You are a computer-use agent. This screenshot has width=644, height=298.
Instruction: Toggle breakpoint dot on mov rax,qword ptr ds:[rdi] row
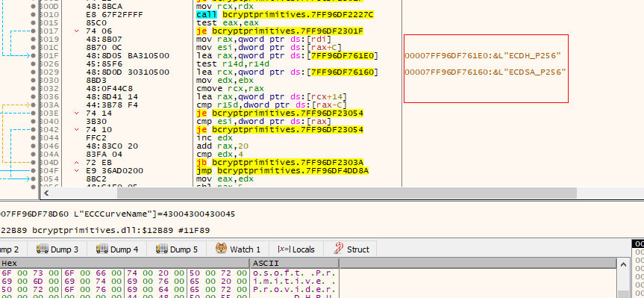tap(34, 39)
